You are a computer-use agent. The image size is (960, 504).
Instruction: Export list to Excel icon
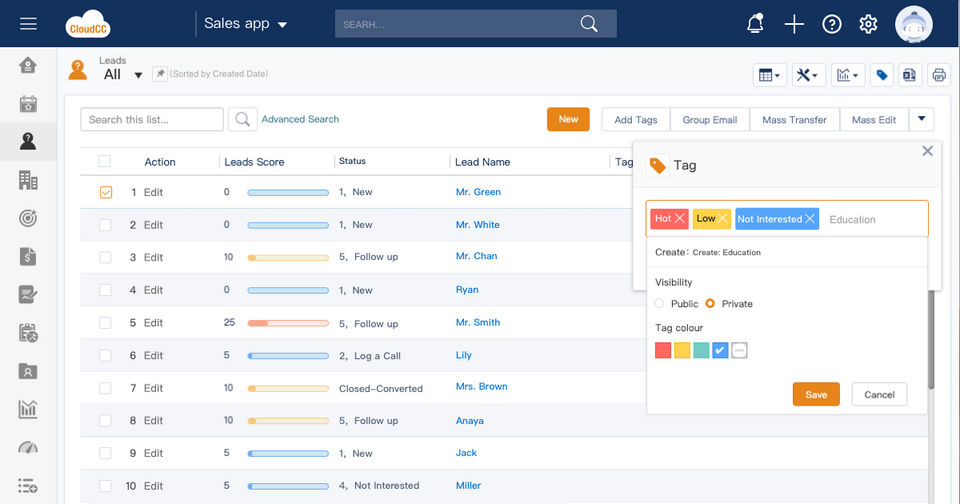(x=909, y=75)
